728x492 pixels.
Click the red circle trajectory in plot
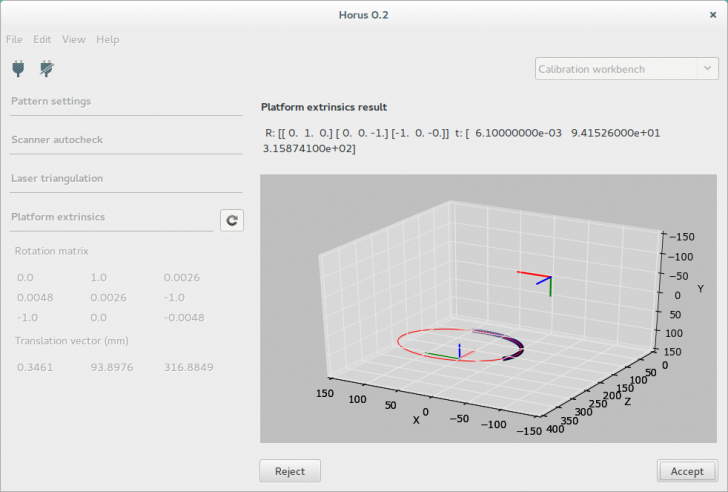coord(461,345)
